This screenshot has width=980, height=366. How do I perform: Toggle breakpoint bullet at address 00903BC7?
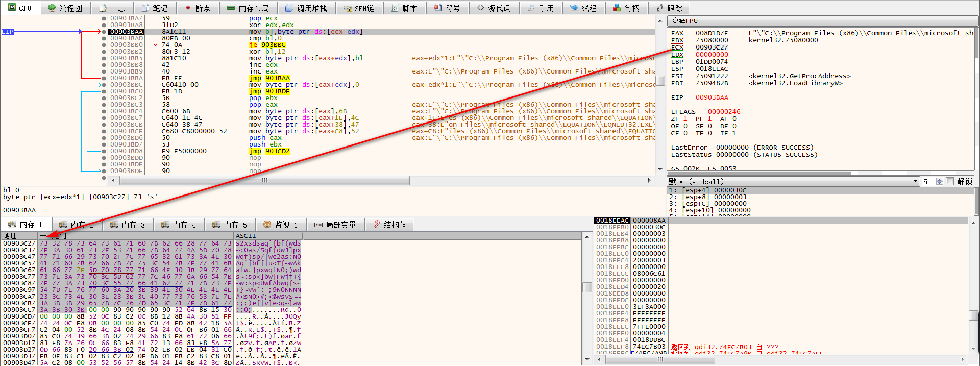pos(104,118)
